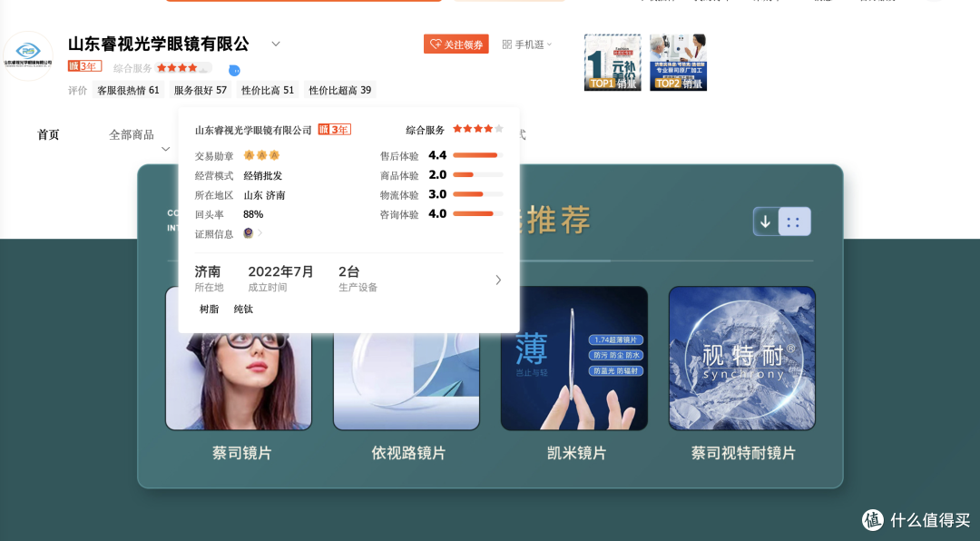Click the 诚3年 badge under the shop title
980x541 pixels.
(x=84, y=66)
